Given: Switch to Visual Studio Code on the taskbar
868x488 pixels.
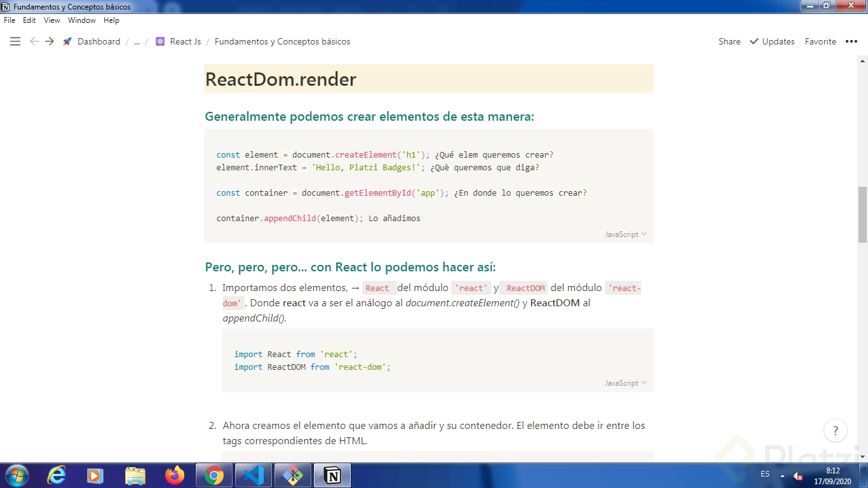Looking at the screenshot, I should click(254, 475).
